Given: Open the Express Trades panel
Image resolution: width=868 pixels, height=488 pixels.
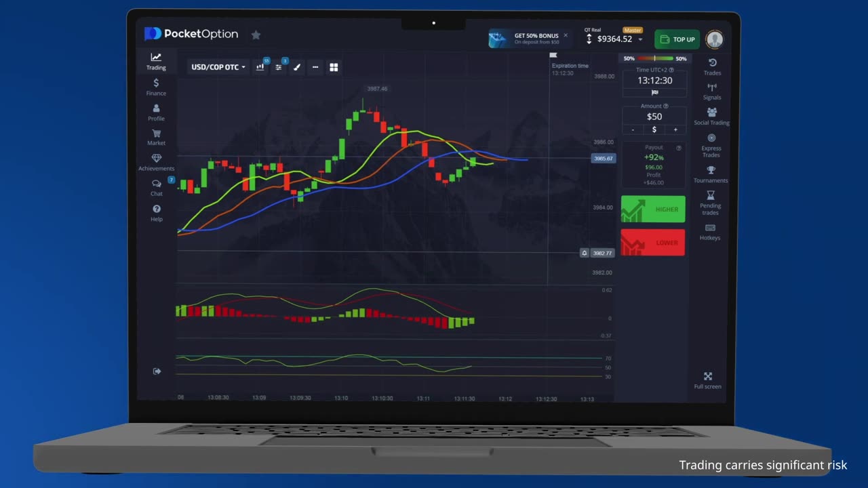Looking at the screenshot, I should (711, 146).
